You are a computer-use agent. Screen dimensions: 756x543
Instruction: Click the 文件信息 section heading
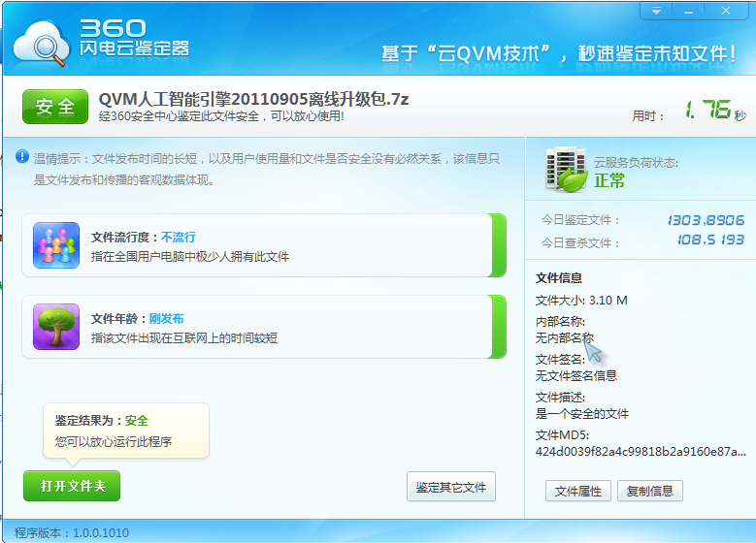point(559,277)
